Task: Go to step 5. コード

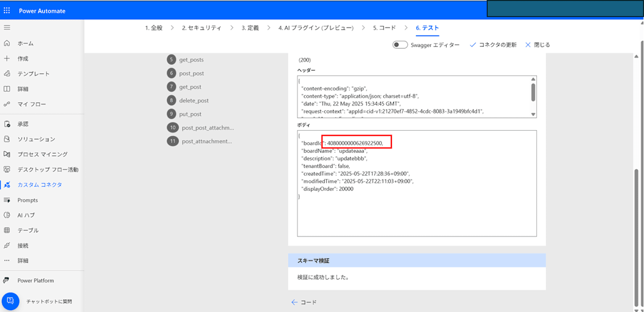Action: click(x=386, y=28)
